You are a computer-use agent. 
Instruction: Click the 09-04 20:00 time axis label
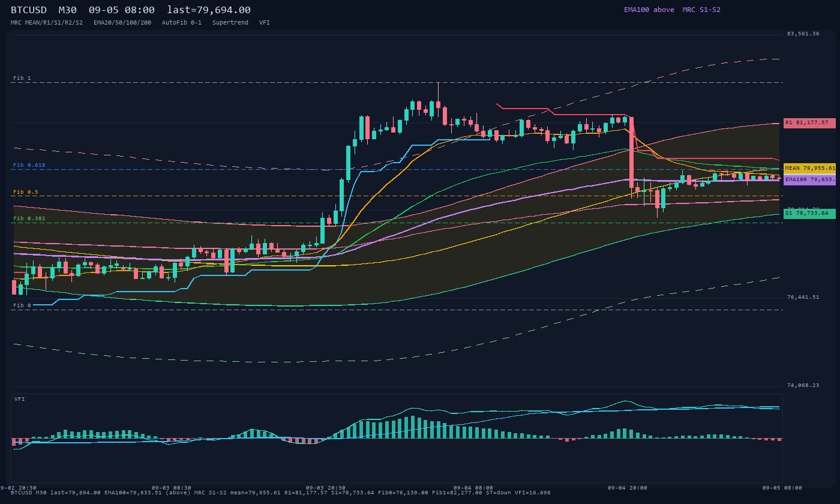628,488
